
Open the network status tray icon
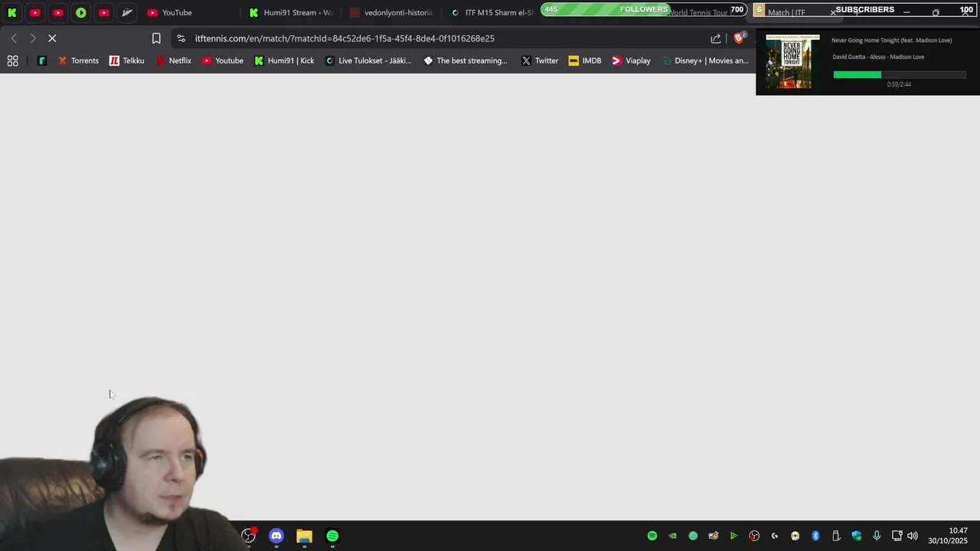(x=897, y=536)
